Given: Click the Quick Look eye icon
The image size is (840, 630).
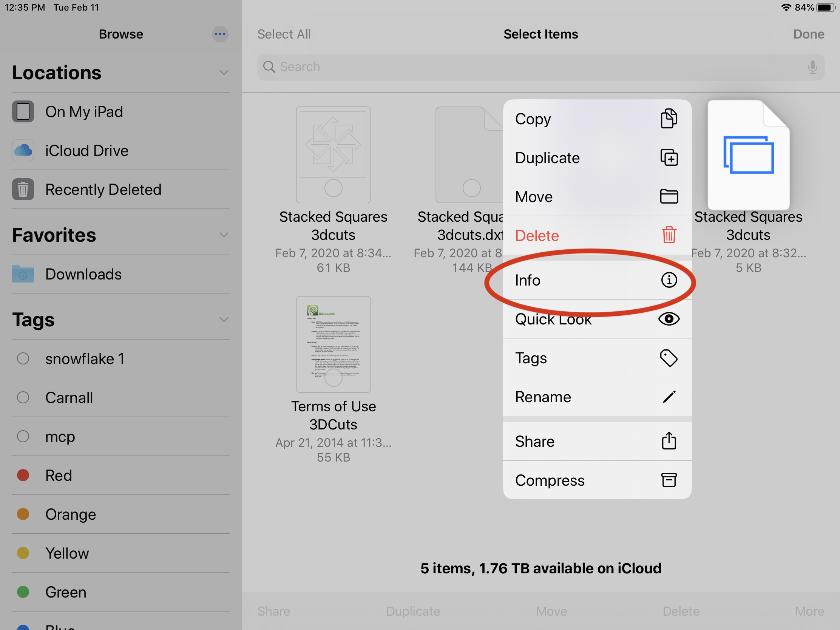Looking at the screenshot, I should (x=669, y=319).
